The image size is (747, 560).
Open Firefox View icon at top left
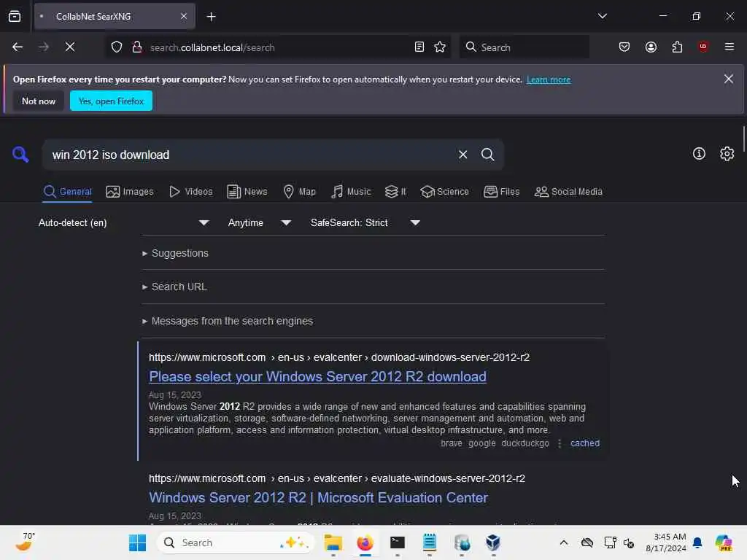(x=15, y=16)
